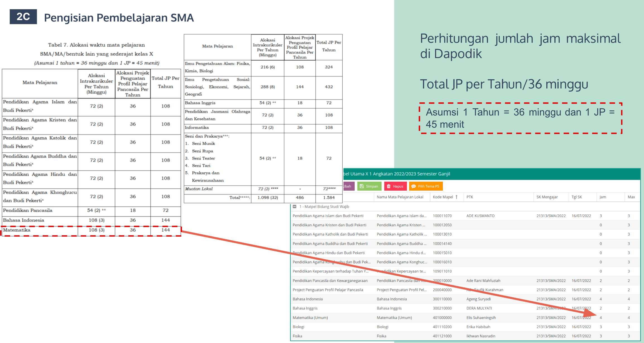Select the Matematika (Umum) row
Viewport: 644px width, 343px height.
310,318
